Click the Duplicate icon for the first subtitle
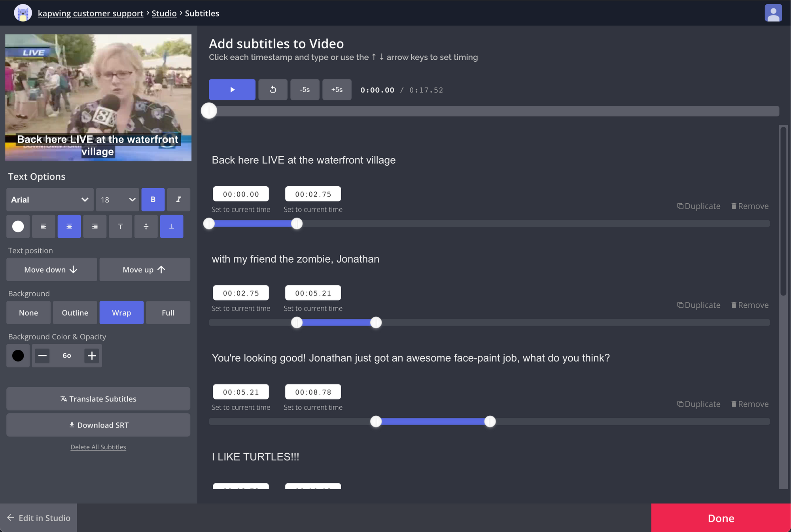791x532 pixels. click(698, 206)
